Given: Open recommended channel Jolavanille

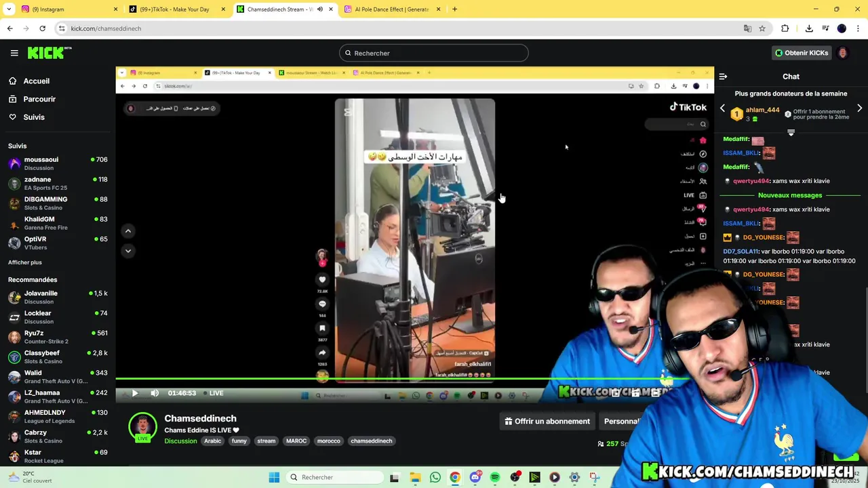Looking at the screenshot, I should [58, 297].
